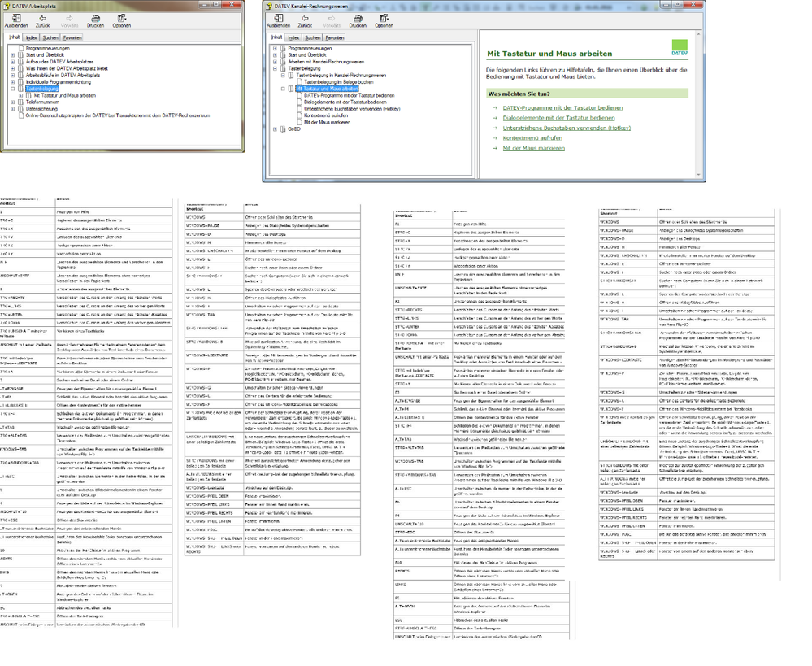This screenshot has height=666, width=812.
Task: Expand 'Mit Tastatur und Maus arbeiten' in Arbeitsplatz
Action: click(20, 95)
